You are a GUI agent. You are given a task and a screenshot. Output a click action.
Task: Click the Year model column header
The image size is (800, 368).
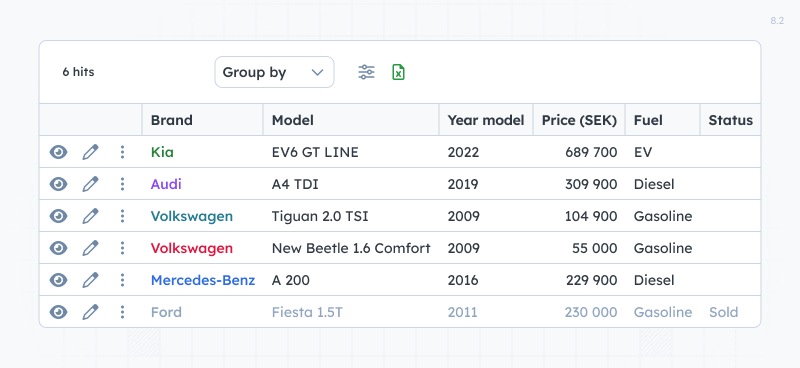(486, 120)
